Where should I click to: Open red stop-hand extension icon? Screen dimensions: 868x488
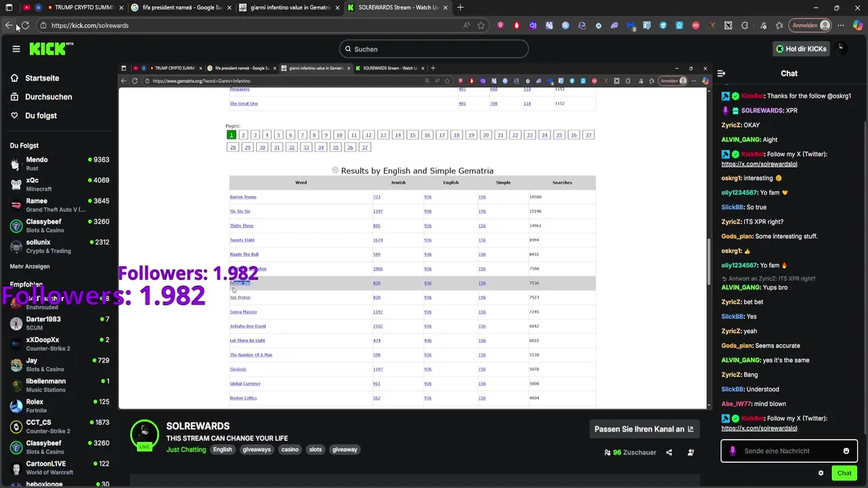tap(517, 25)
